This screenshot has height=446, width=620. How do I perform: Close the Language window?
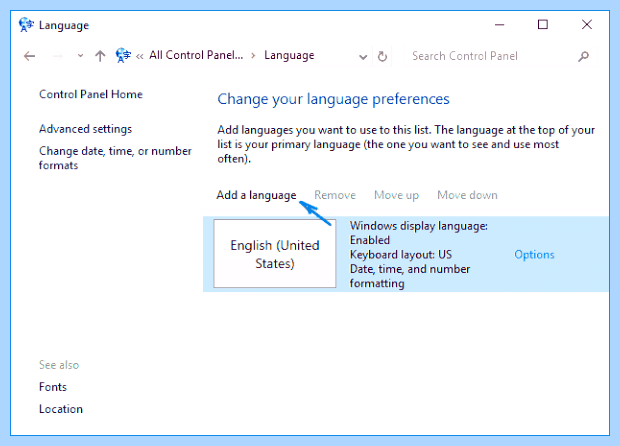point(587,25)
